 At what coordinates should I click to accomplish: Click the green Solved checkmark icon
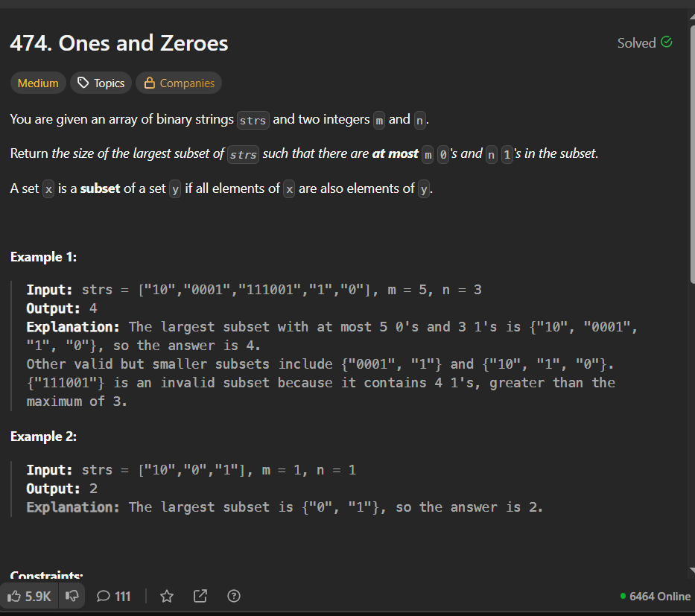(666, 42)
